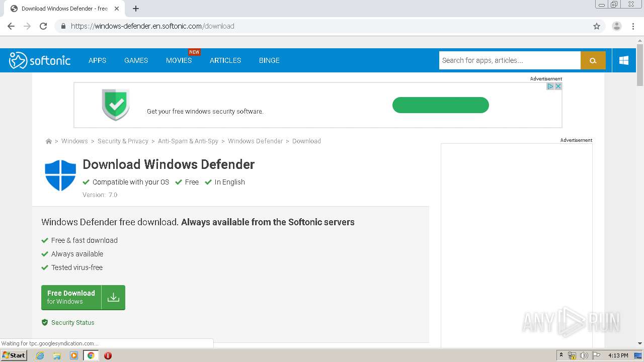Click the padlock site info icon
Viewport: 644px width, 362px height.
pyautogui.click(x=63, y=26)
